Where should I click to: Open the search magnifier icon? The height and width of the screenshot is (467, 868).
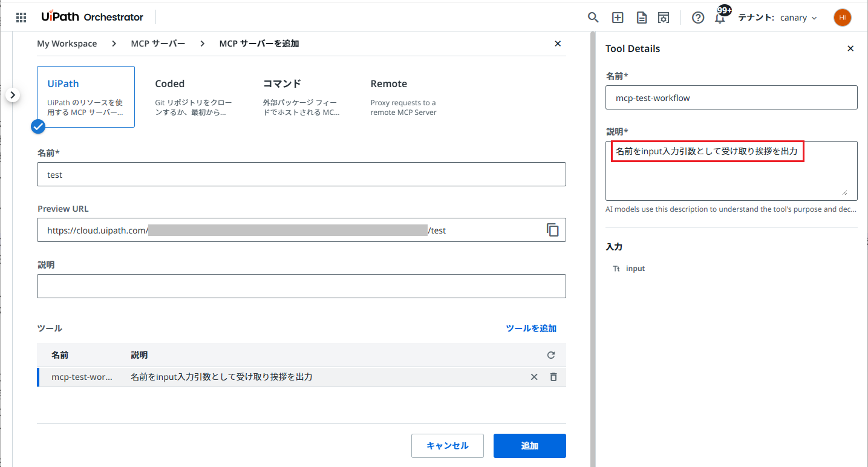[x=593, y=18]
